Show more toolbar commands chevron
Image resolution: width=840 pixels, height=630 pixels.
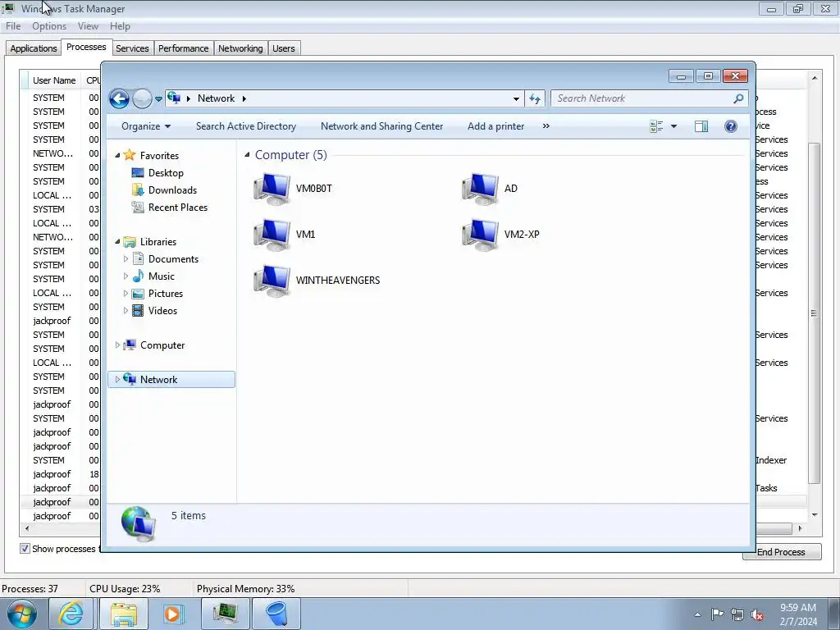point(546,126)
